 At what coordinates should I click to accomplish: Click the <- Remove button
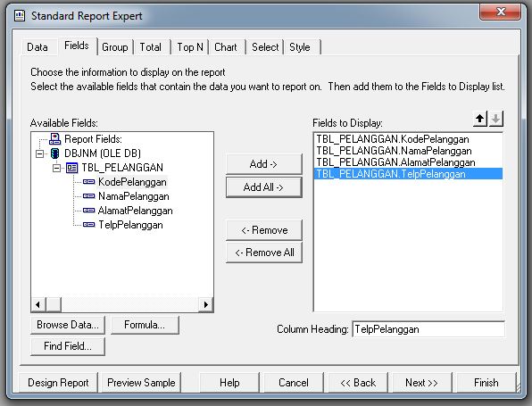263,230
